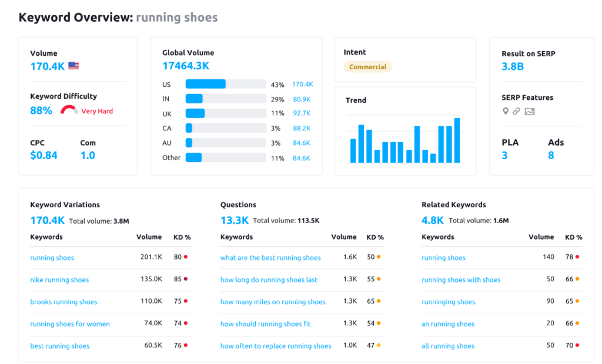Open the 'runninging shoes' related keyword
Image resolution: width=602 pixels, height=364 pixels.
[x=449, y=302]
